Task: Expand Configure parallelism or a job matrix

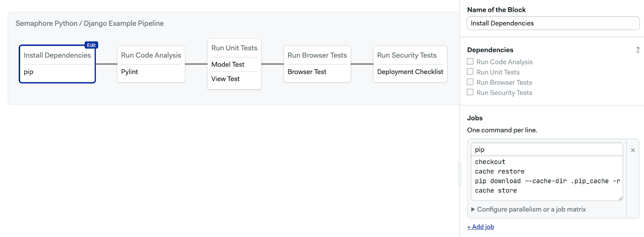Action: pyautogui.click(x=528, y=209)
